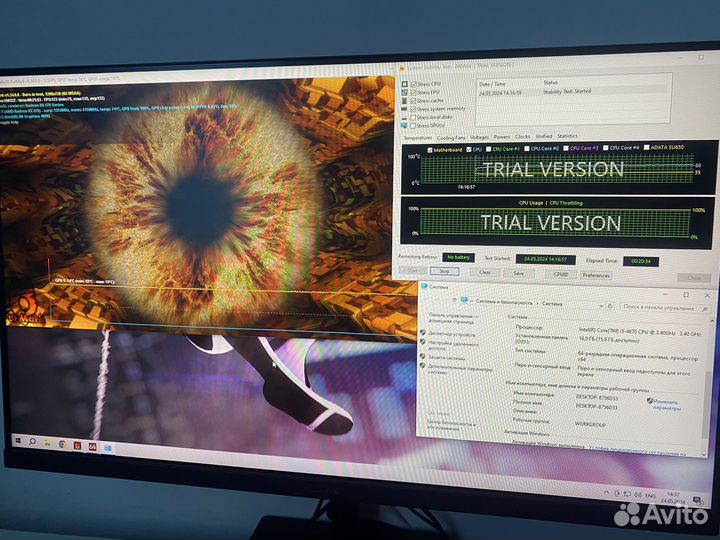The height and width of the screenshot is (540, 720).
Task: Select the Stability Test Started log row
Action: pos(572,91)
